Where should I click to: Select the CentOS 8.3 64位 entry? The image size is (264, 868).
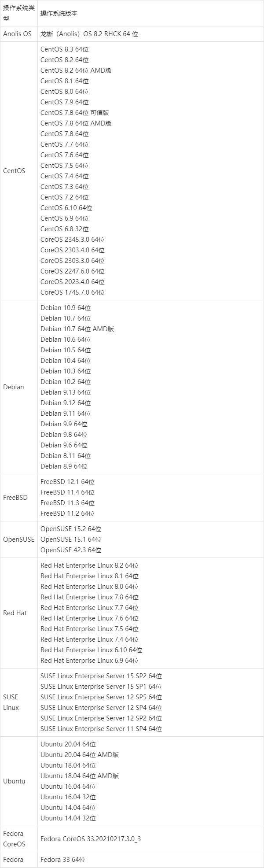pyautogui.click(x=65, y=49)
